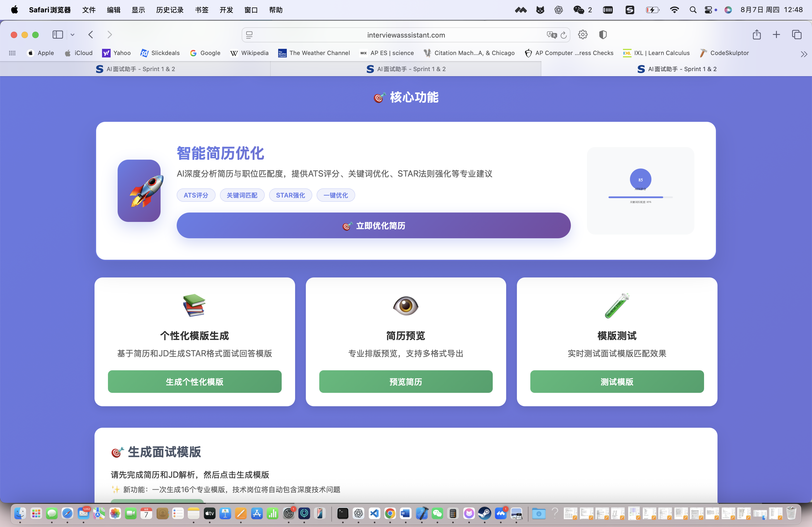812x527 pixels.
Task: Open the 历史记录 menu
Action: tap(169, 10)
